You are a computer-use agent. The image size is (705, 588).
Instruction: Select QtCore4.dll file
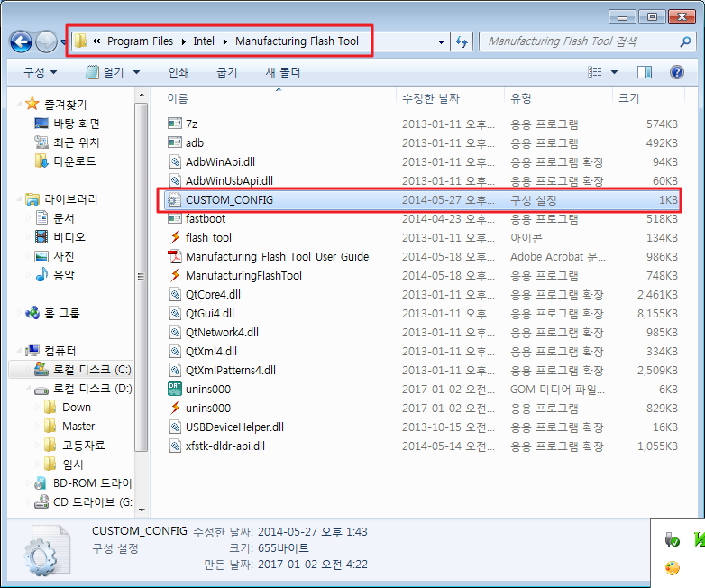click(x=213, y=294)
